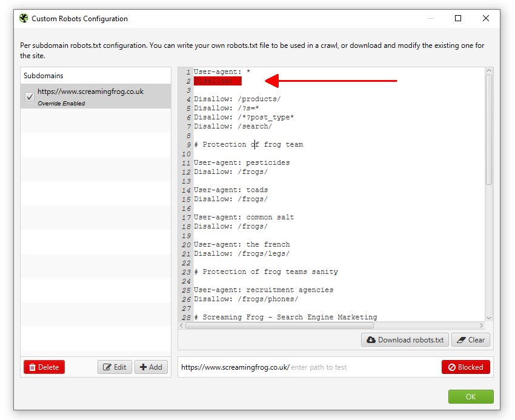Download robots.txt for the site
The width and height of the screenshot is (515, 420).
pyautogui.click(x=405, y=340)
